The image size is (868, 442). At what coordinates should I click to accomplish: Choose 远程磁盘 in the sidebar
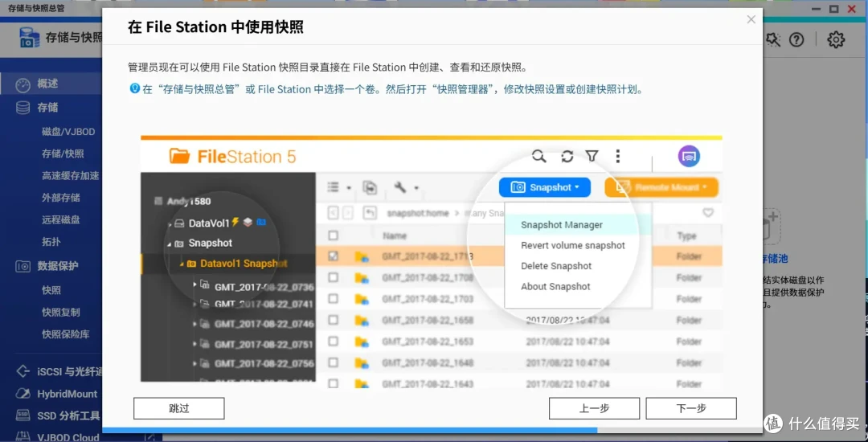click(x=61, y=219)
